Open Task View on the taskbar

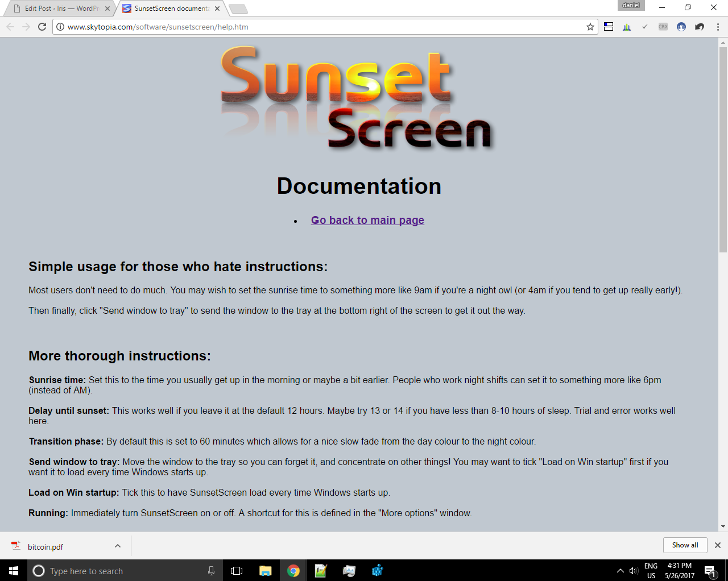237,571
